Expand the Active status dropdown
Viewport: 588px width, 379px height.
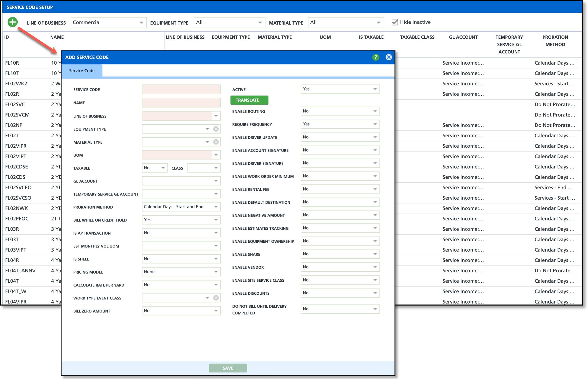340,89
